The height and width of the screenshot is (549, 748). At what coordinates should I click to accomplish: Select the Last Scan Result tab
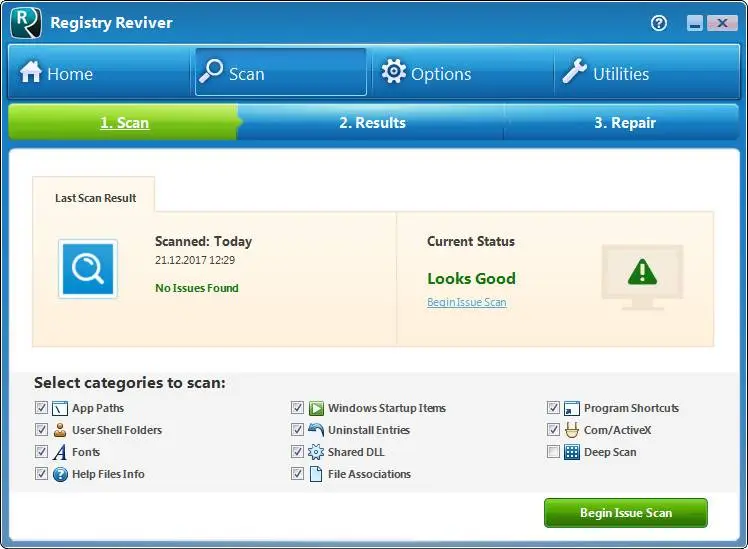pos(94,197)
